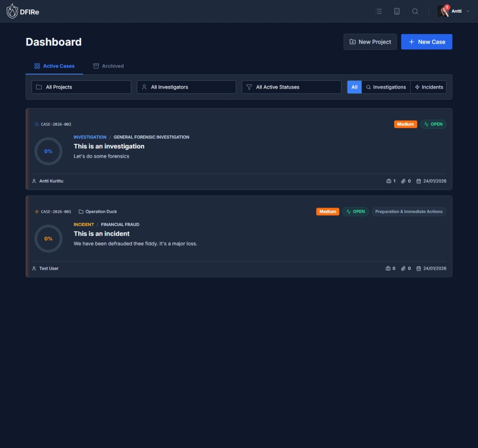Click the paperclip attachments icon on the incident card
478x448 pixels.
403,268
